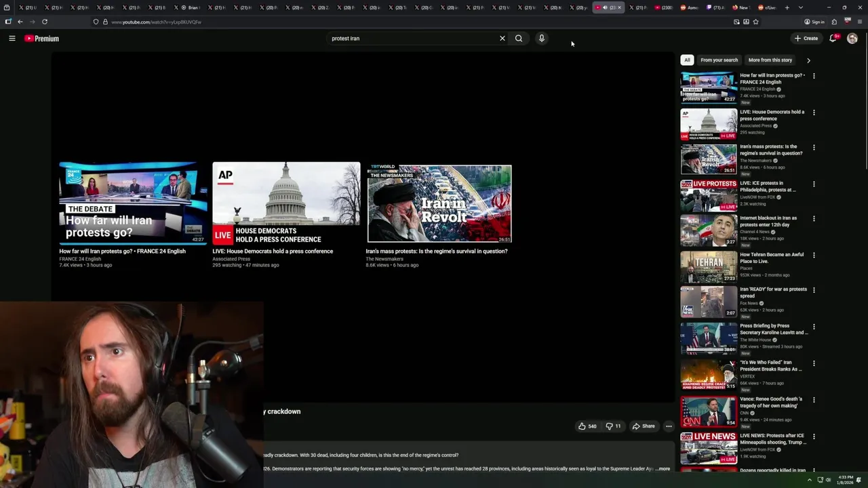This screenshot has height=488, width=868.
Task: Open options for 'How Tehran Became an Awful Place' video
Action: pos(814,256)
